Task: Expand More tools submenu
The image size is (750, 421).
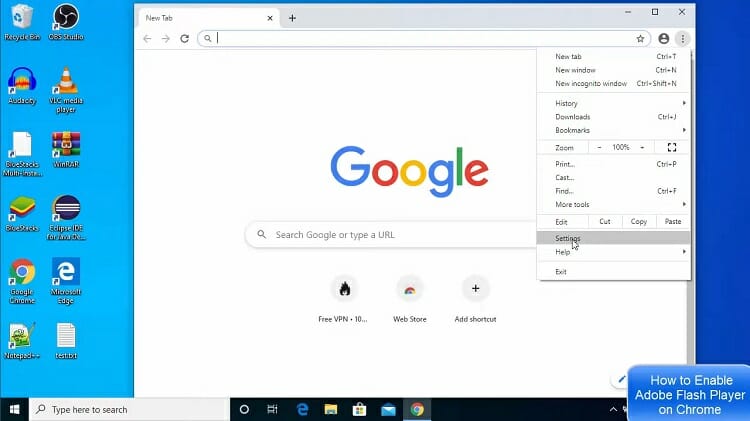Action: 614,204
